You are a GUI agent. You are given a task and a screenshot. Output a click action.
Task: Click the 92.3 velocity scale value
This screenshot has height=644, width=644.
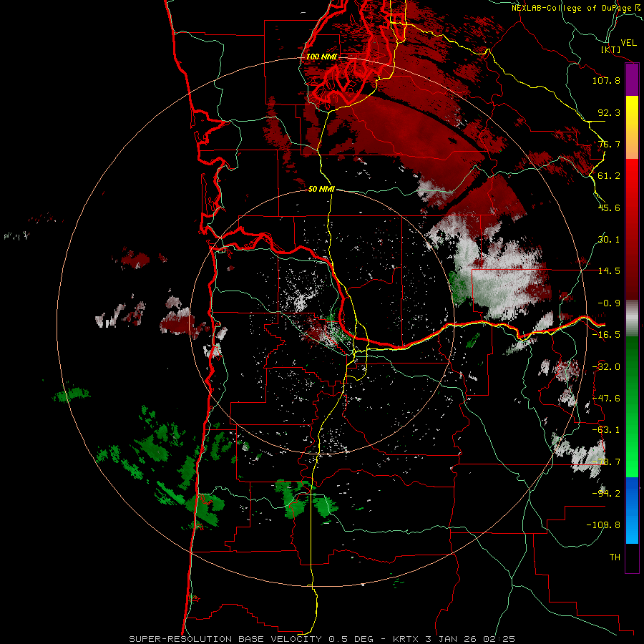tap(609, 112)
